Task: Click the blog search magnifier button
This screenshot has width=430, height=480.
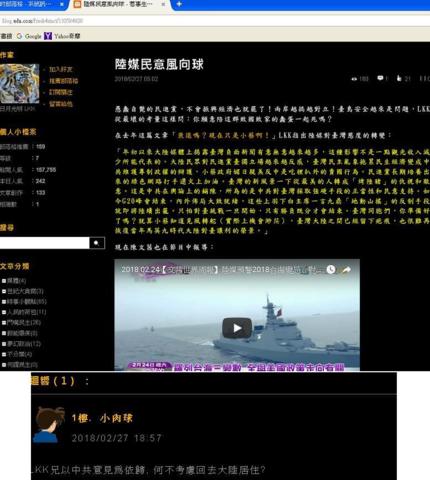Action: 97,243
